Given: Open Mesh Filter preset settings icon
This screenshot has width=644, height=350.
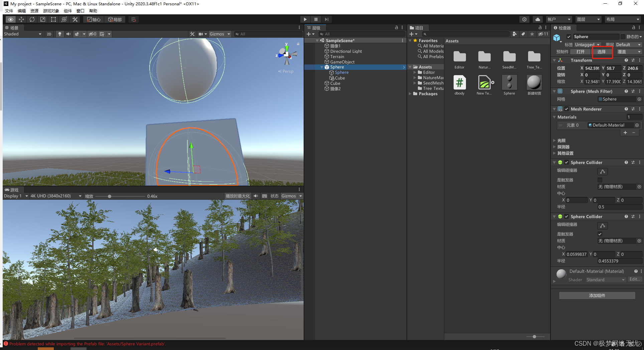Looking at the screenshot, I should (x=633, y=91).
